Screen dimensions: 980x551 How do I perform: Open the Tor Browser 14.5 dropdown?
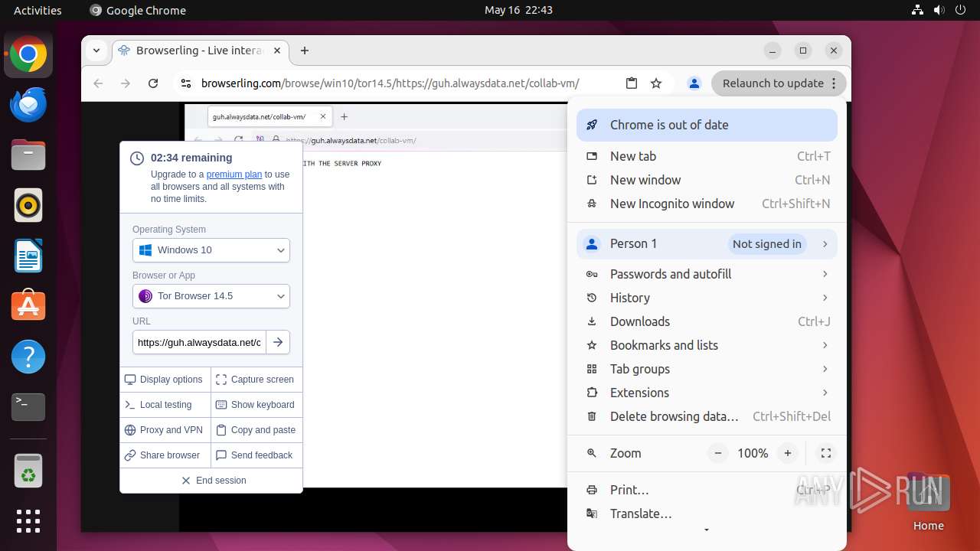point(211,296)
